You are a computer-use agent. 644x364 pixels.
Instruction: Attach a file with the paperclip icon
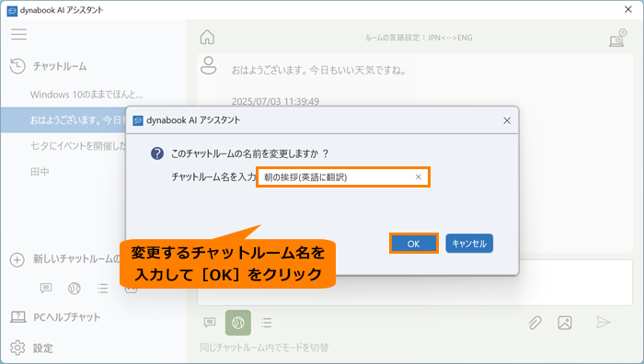click(x=535, y=323)
